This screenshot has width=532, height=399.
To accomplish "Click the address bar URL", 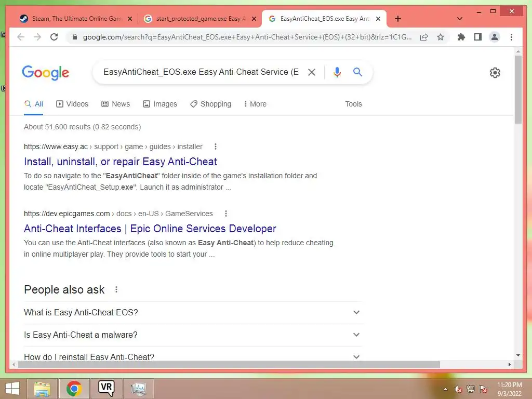I will [247, 37].
